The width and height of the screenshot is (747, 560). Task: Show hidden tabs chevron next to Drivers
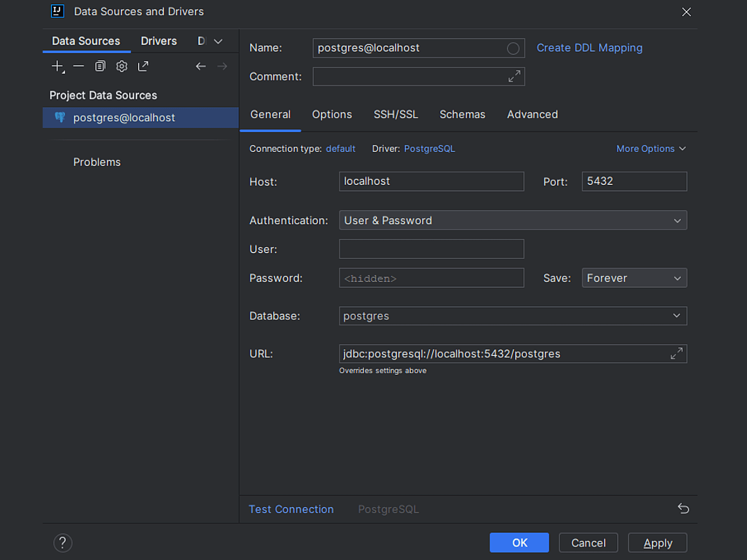coord(218,41)
